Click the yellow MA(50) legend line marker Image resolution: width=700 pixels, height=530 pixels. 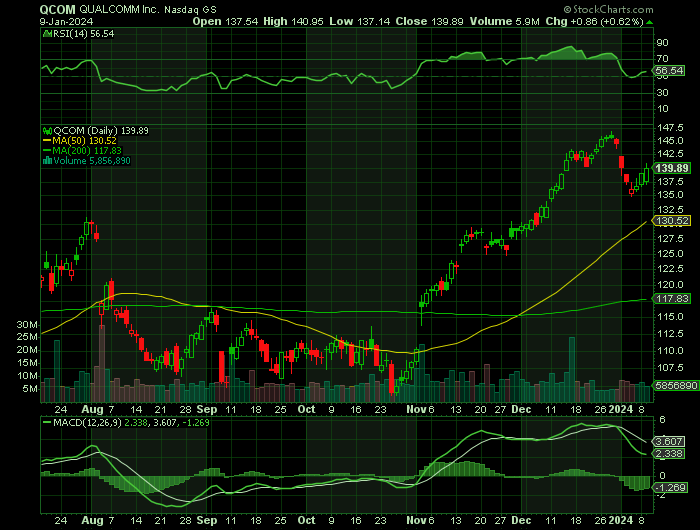(47, 141)
